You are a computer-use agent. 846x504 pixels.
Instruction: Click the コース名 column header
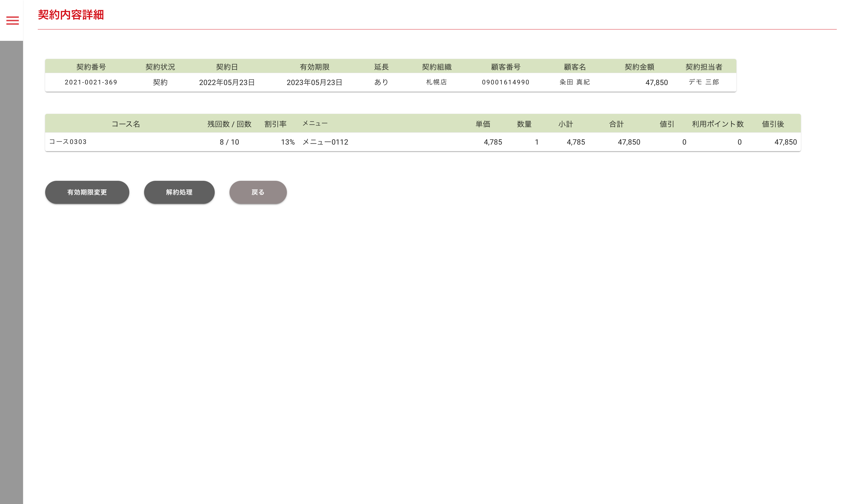tap(126, 124)
